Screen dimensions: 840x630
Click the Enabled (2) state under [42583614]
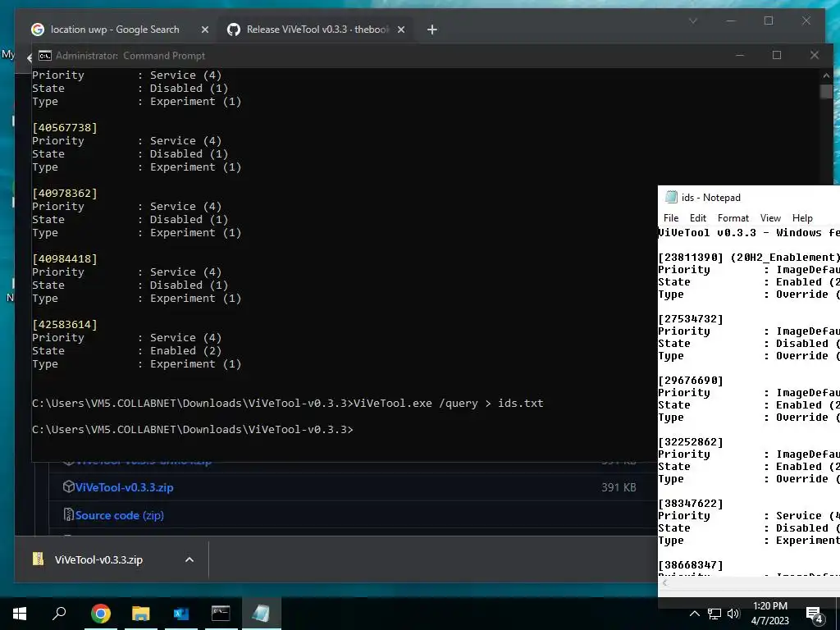click(x=185, y=351)
